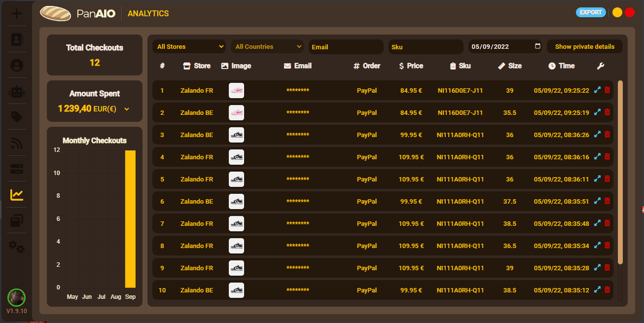
Task: Open the RSS feed sidebar icon
Action: coord(17,143)
